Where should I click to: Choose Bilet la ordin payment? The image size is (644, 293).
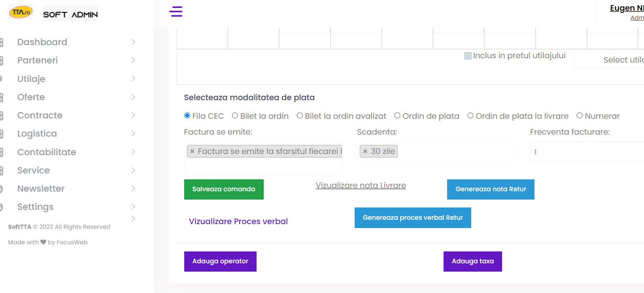point(235,116)
